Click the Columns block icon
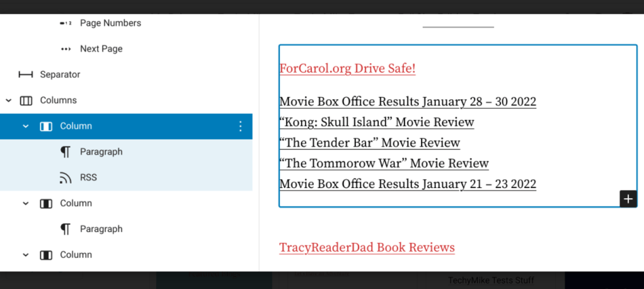644x289 pixels. [x=26, y=100]
